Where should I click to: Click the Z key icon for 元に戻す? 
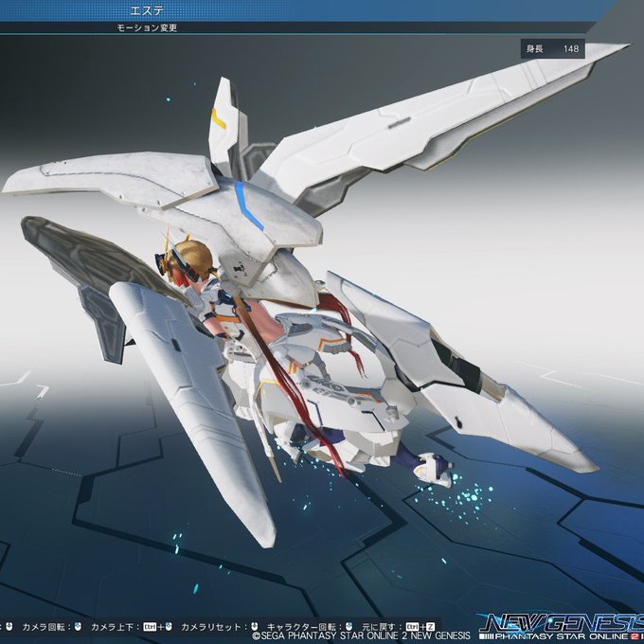[x=430, y=627]
